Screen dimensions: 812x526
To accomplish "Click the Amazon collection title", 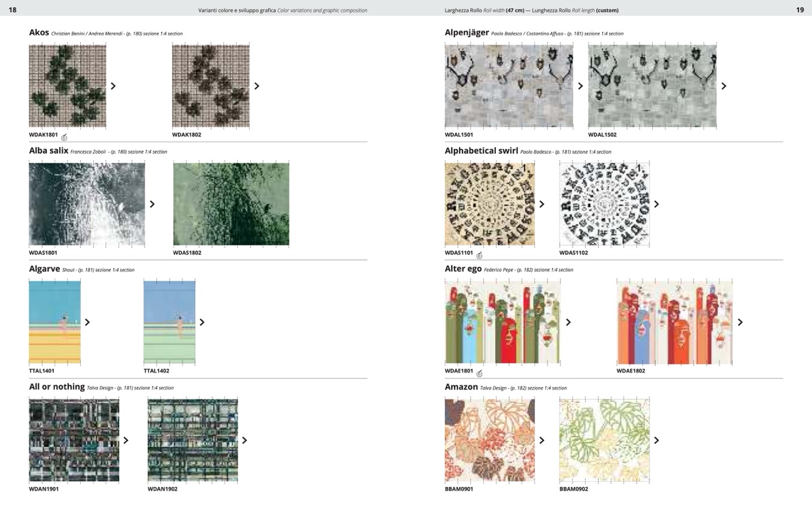I will click(x=461, y=387).
